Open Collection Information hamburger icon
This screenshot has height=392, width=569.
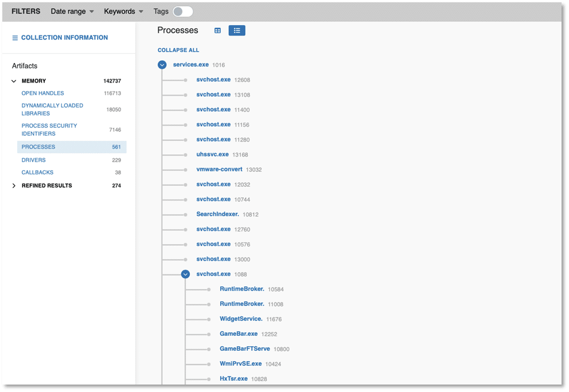click(15, 38)
